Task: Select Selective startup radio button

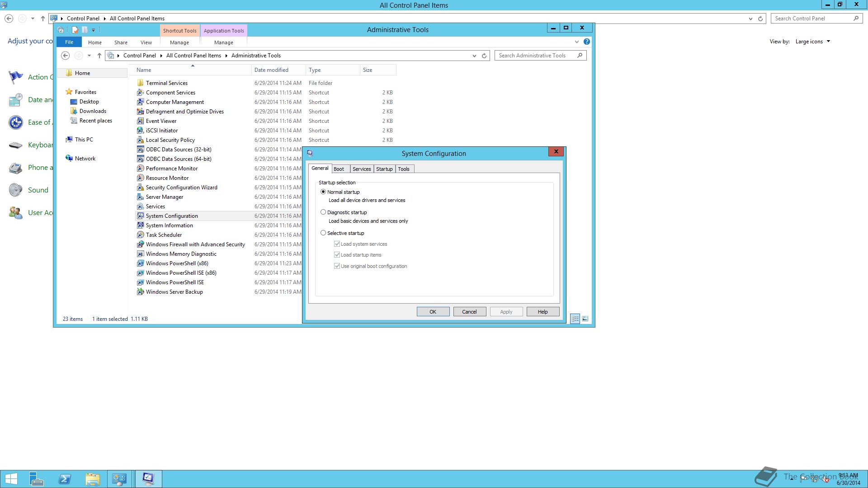Action: (323, 233)
